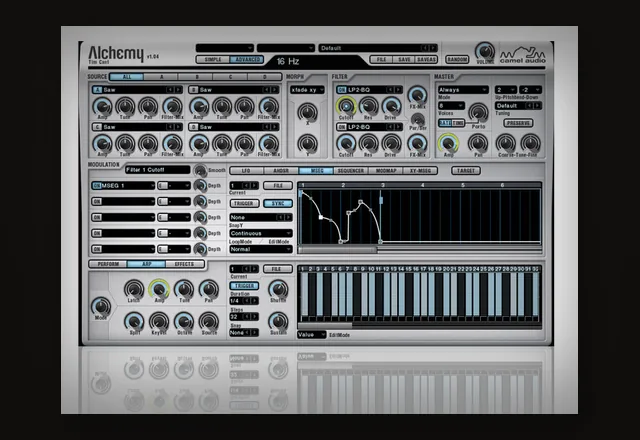
Task: Click next arrow of MSEG Current selector
Action: click(x=254, y=186)
